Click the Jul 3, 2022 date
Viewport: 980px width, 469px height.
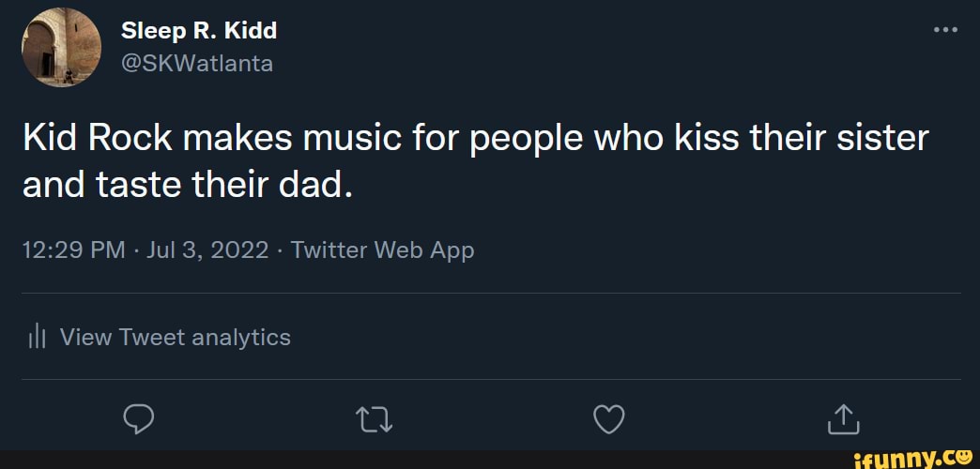[x=207, y=250]
